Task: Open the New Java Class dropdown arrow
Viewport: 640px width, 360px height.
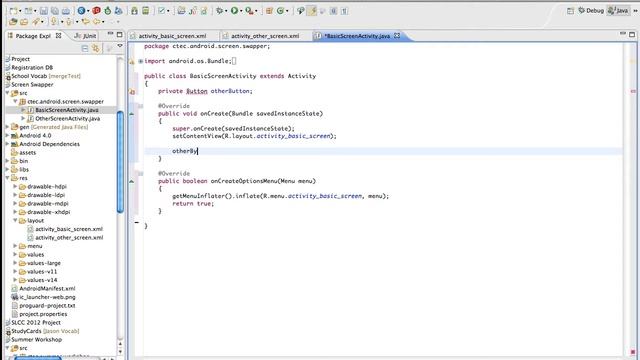Action: [287, 11]
